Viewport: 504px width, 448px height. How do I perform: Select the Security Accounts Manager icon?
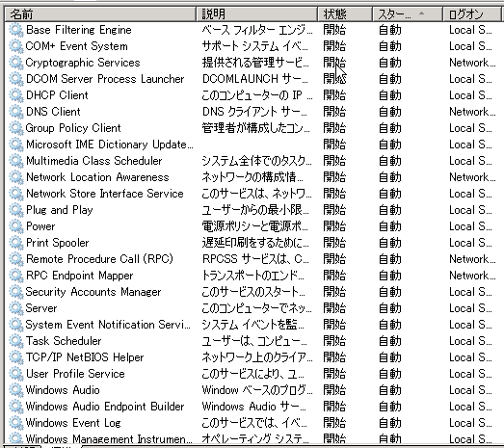(15, 292)
